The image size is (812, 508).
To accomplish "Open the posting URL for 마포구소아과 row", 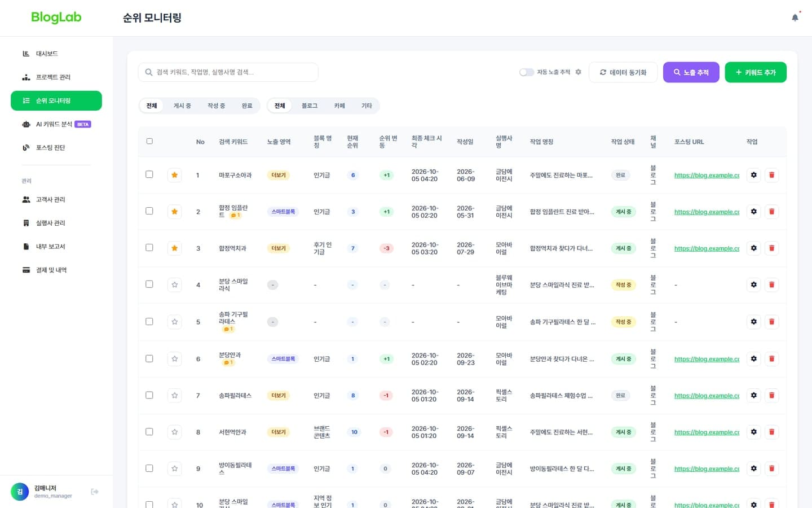I will tap(707, 176).
